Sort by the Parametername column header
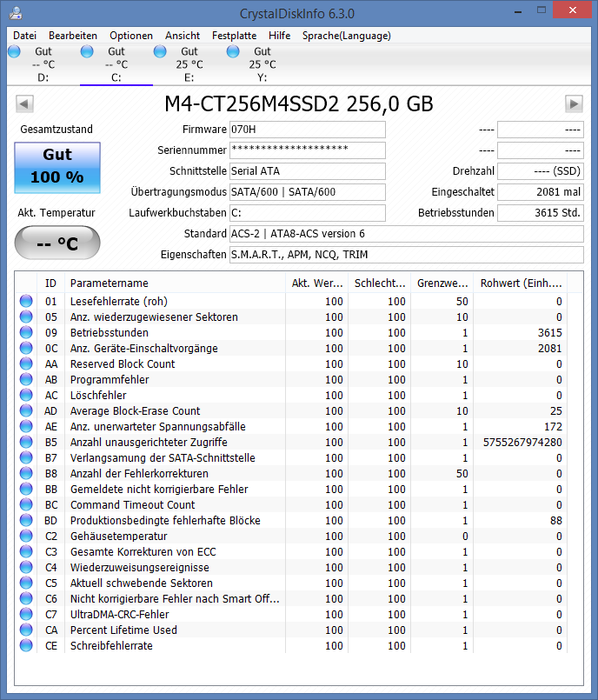Viewport: 598px width, 700px height. click(x=175, y=283)
